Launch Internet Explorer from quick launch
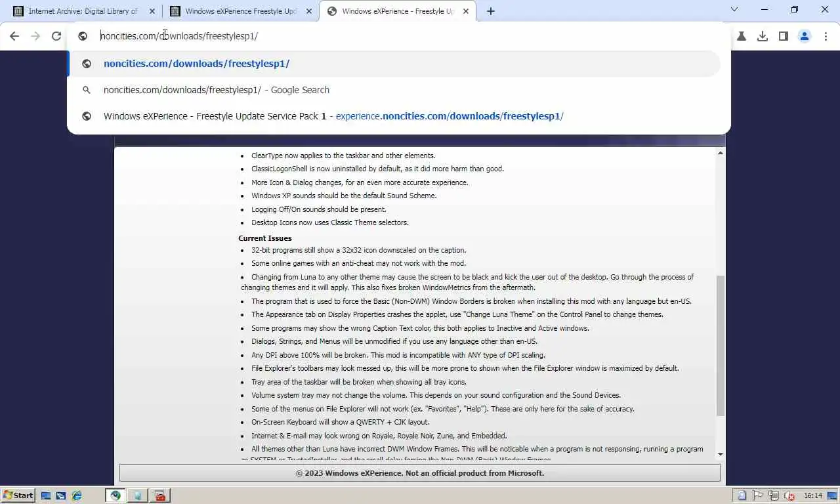The width and height of the screenshot is (840, 504). [77, 495]
